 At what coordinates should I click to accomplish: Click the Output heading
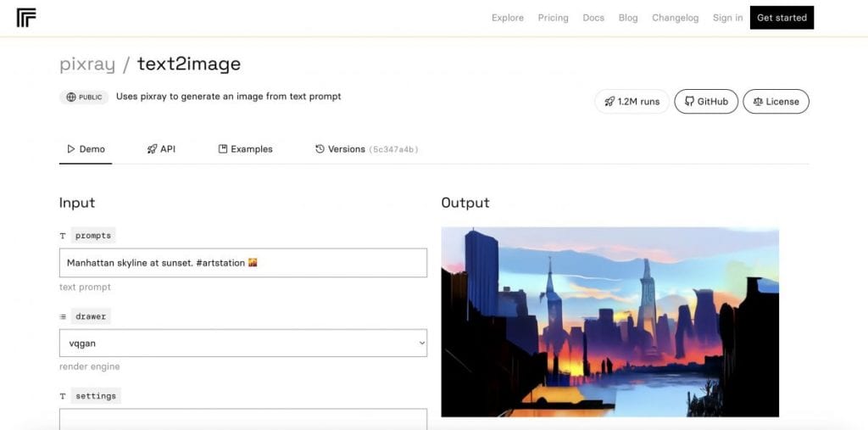(465, 202)
